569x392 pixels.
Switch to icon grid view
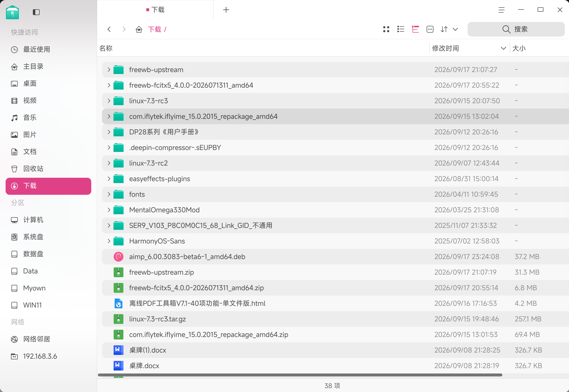point(386,29)
